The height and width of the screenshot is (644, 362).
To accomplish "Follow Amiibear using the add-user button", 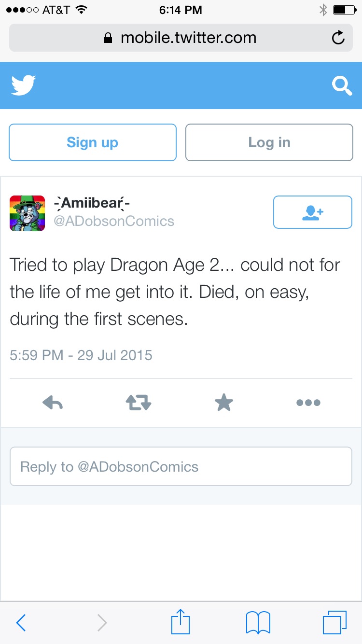I will (313, 212).
